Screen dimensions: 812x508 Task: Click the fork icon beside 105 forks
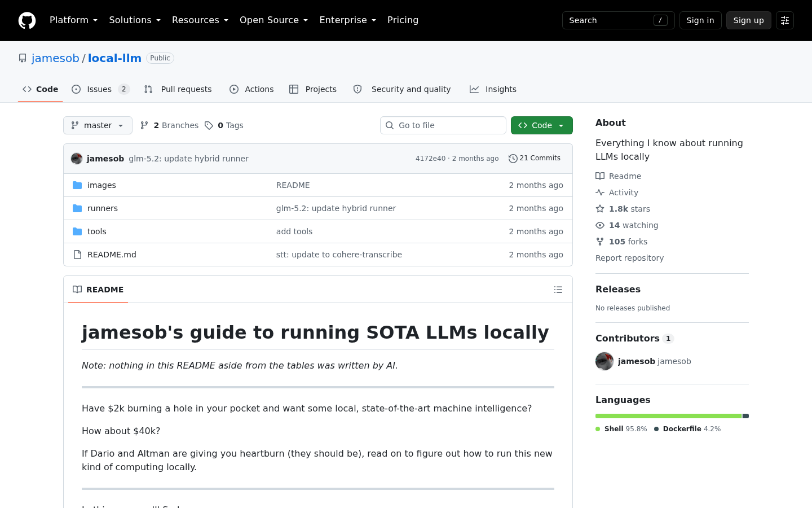[600, 242]
